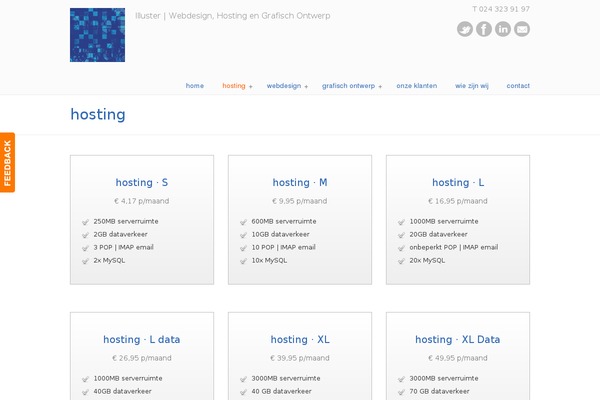This screenshot has height=400, width=600.
Task: Click the 10GB dataverkeer feature
Action: tap(280, 234)
